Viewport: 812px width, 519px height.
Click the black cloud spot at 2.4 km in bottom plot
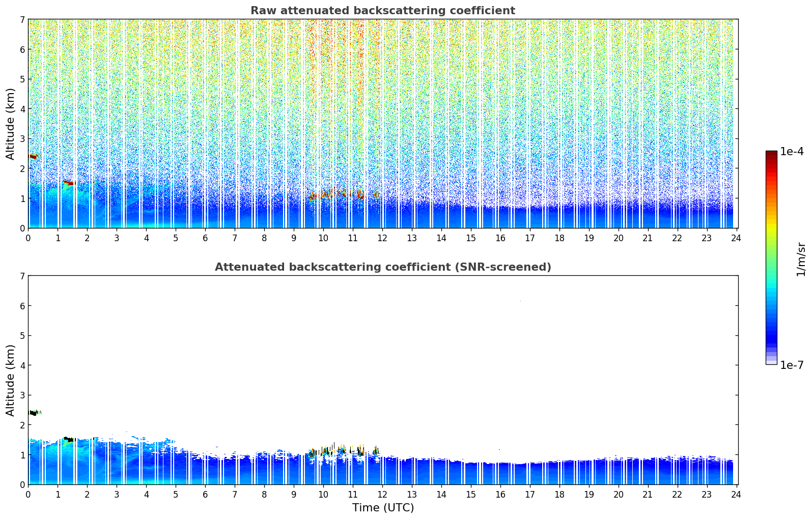pyautogui.click(x=34, y=413)
